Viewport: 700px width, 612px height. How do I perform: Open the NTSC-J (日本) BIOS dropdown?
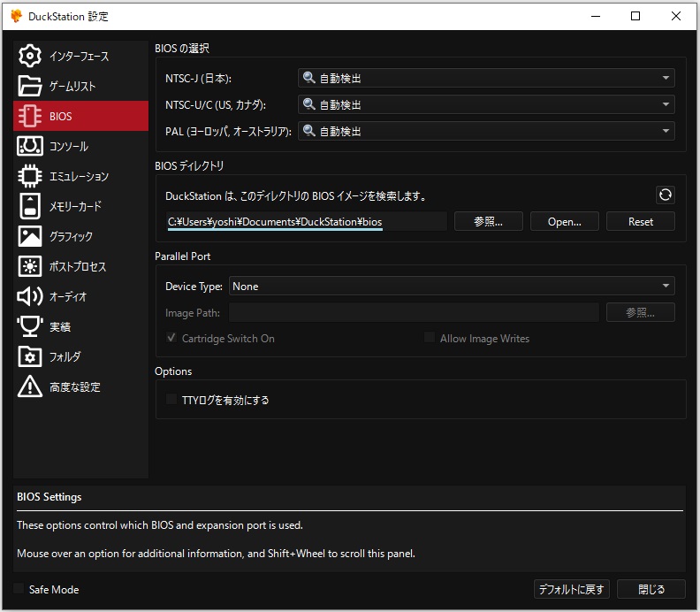click(x=486, y=78)
